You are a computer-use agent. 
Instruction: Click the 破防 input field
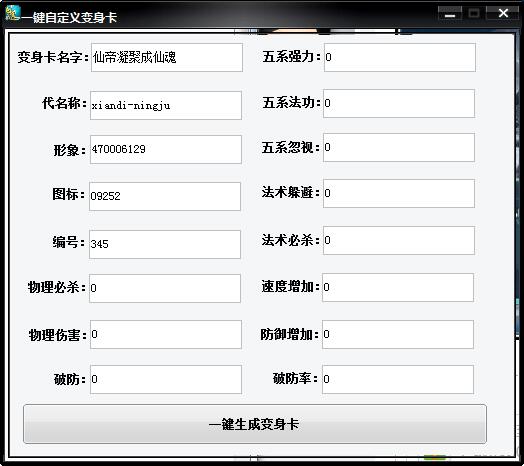(166, 379)
